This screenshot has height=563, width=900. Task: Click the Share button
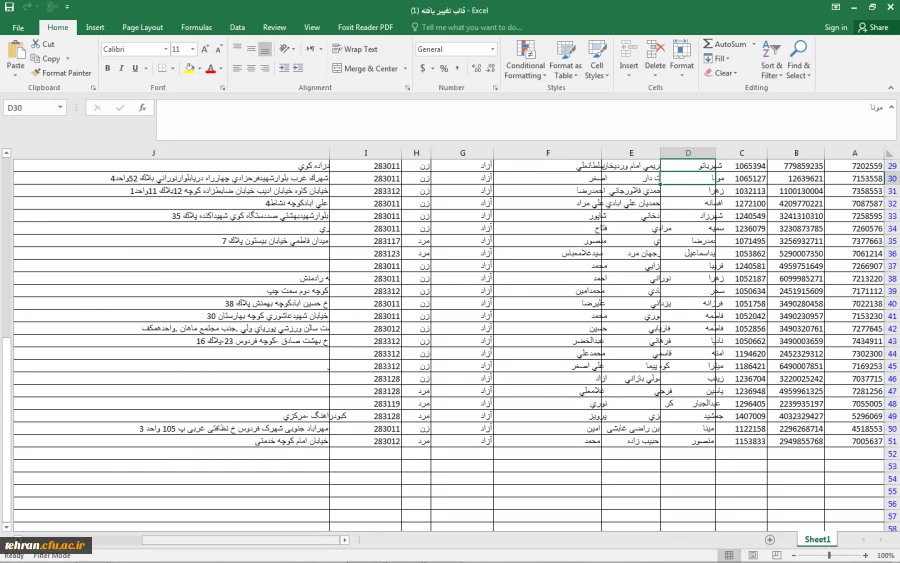point(873,27)
